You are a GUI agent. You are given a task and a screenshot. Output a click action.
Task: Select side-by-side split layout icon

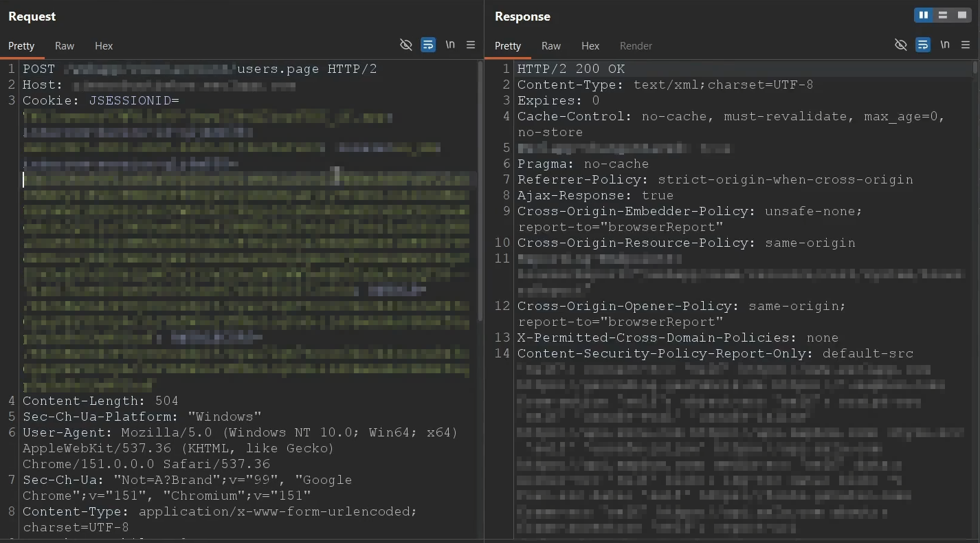924,15
